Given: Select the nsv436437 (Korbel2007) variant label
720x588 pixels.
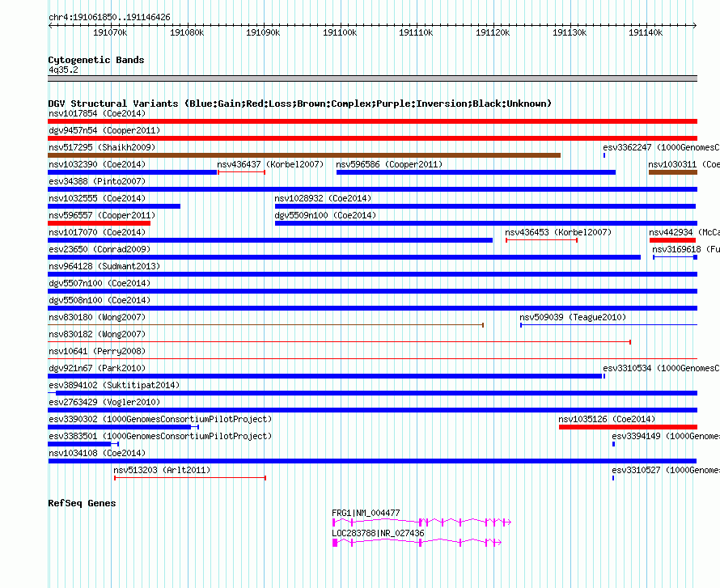Looking at the screenshot, I should pos(270,164).
